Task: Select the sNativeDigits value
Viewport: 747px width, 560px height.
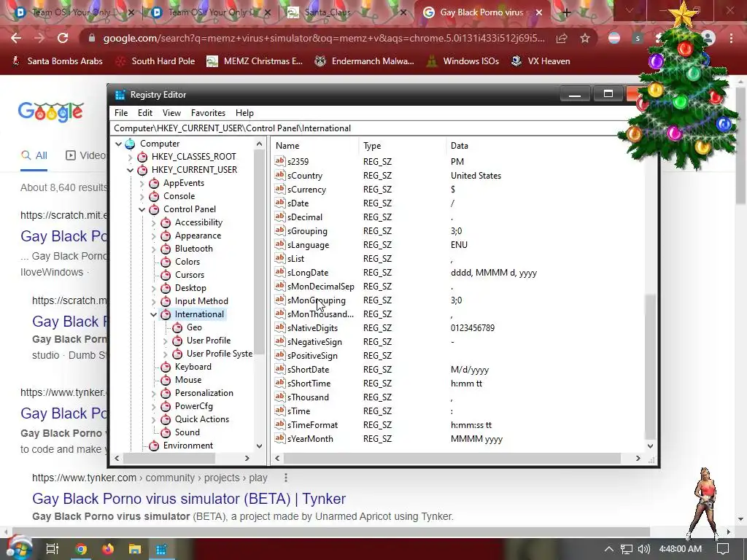Action: coord(312,328)
